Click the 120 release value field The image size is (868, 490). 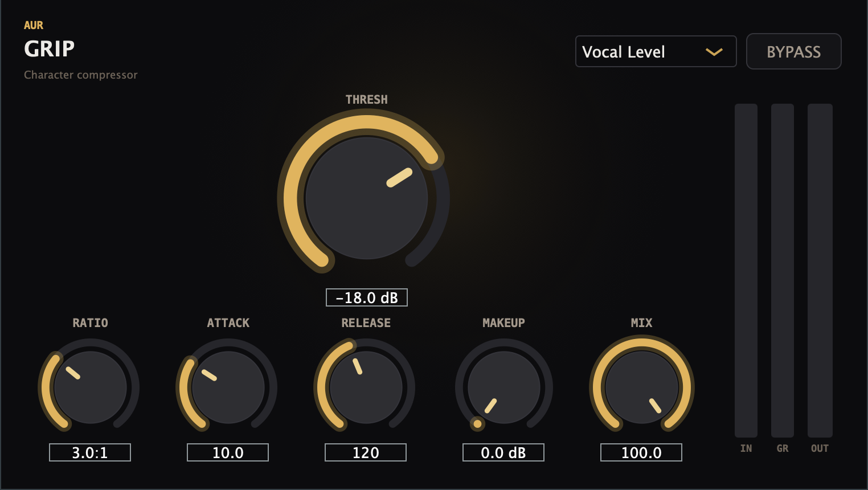tap(366, 452)
